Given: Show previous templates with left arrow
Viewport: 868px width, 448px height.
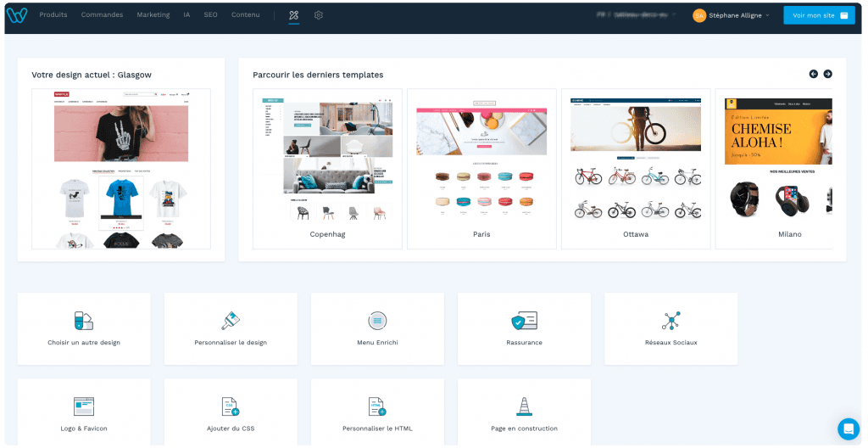Looking at the screenshot, I should coord(813,74).
